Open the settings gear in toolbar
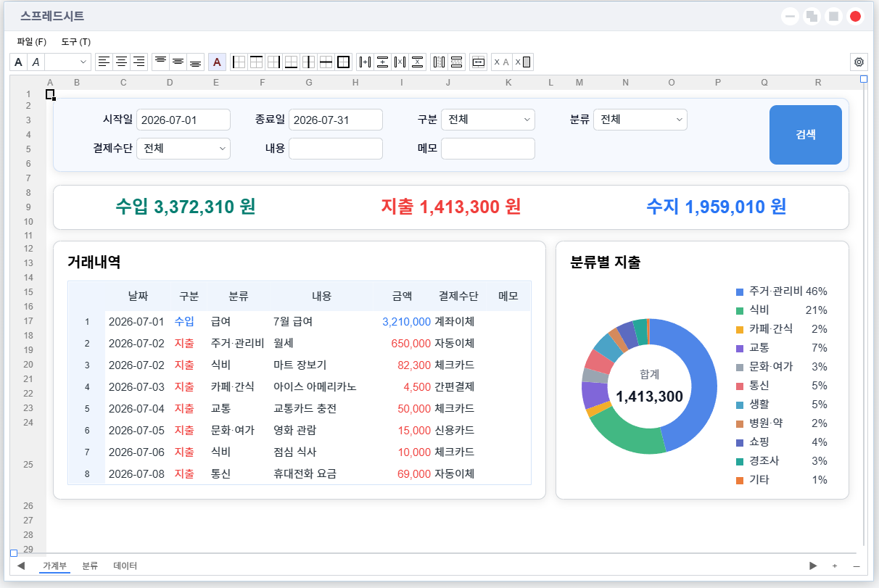 (x=859, y=62)
